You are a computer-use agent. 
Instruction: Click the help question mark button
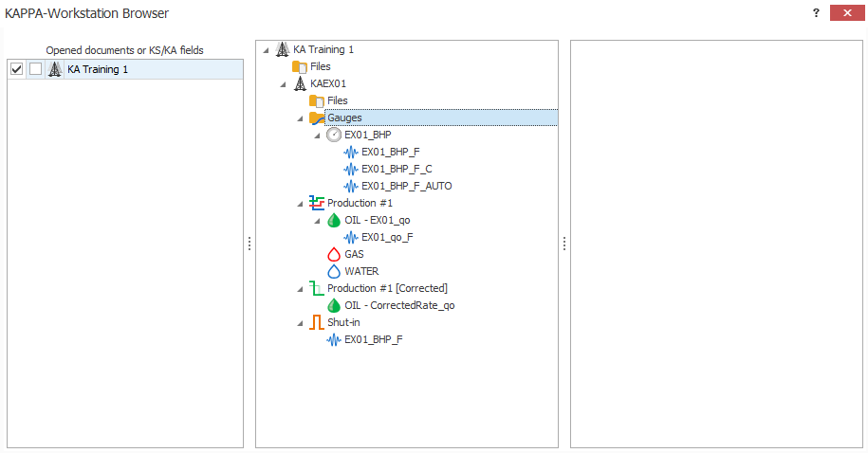pyautogui.click(x=816, y=13)
